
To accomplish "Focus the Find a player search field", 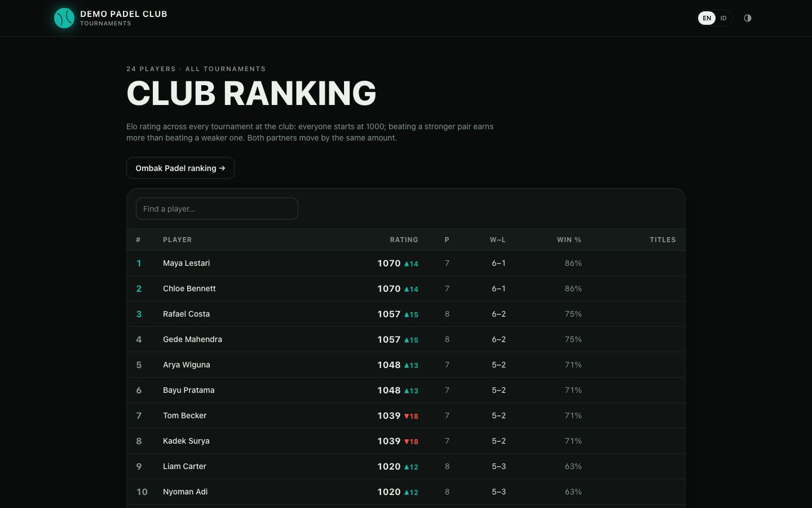I will pos(217,209).
